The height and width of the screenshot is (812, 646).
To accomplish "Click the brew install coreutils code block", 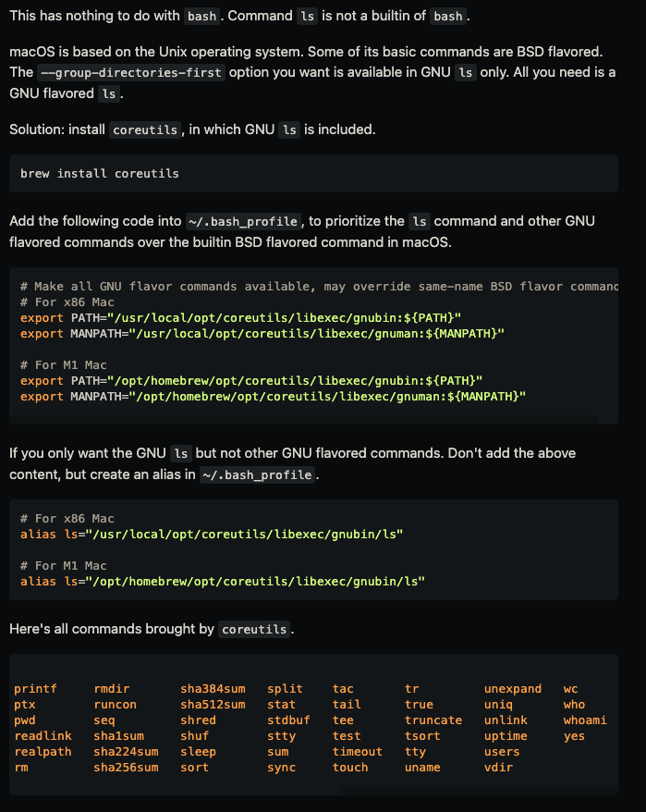I will pyautogui.click(x=100, y=174).
